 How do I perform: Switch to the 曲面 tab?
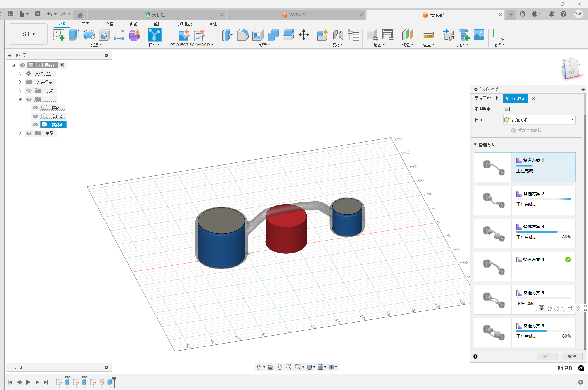[85, 24]
